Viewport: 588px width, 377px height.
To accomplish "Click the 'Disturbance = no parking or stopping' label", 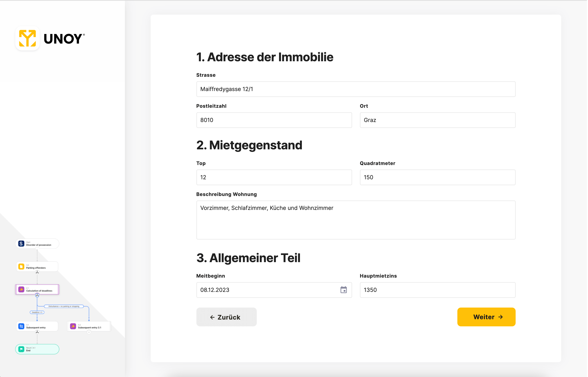I will [64, 307].
